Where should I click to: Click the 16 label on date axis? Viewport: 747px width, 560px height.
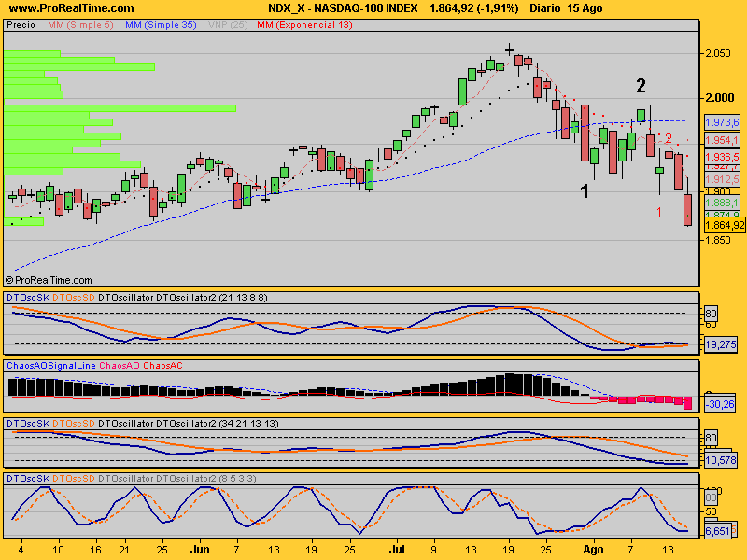pyautogui.click(x=96, y=550)
